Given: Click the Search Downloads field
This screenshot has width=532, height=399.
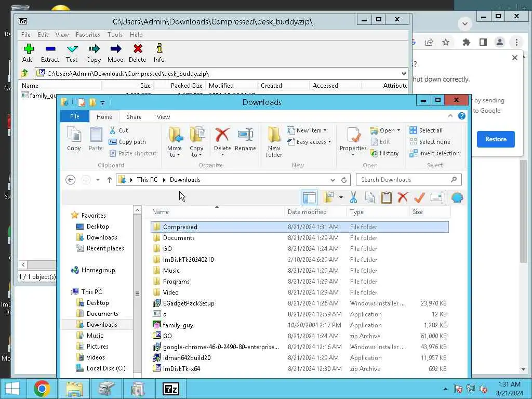Looking at the screenshot, I should click(408, 180).
